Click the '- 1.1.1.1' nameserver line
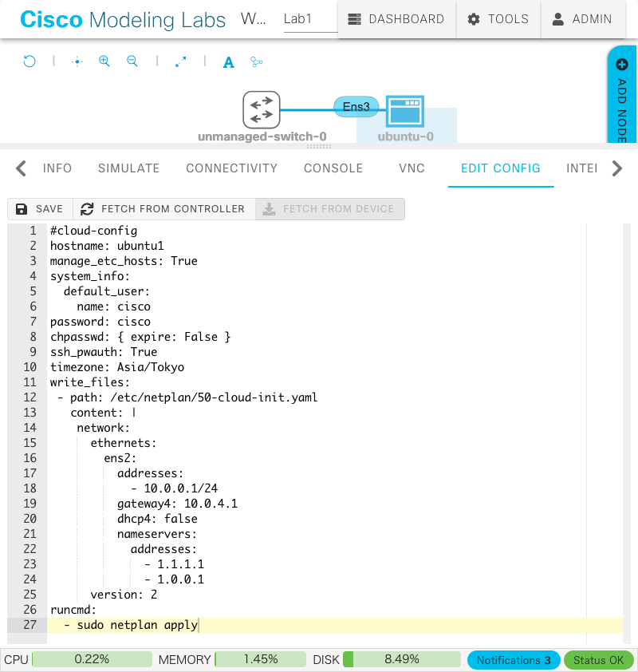The width and height of the screenshot is (638, 672). 175,564
